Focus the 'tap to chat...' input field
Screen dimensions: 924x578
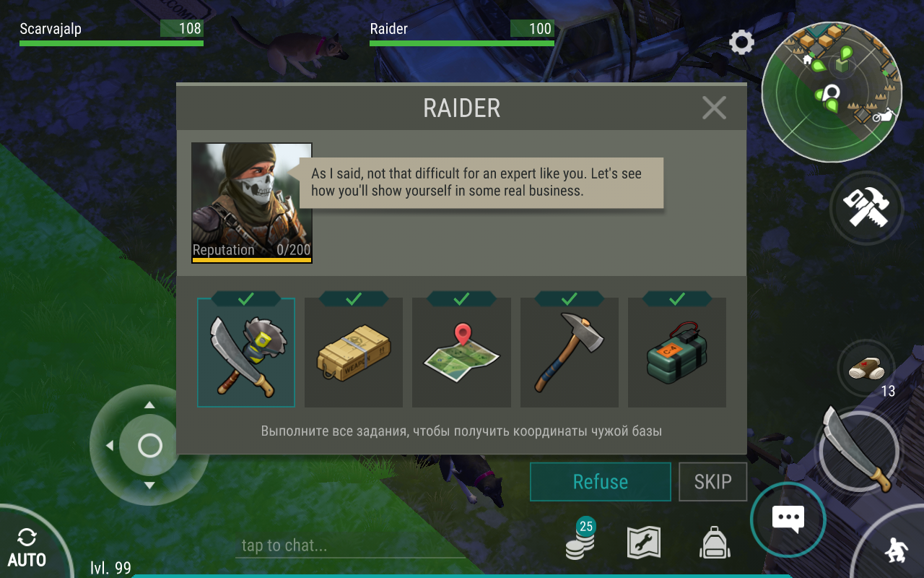[x=351, y=545]
